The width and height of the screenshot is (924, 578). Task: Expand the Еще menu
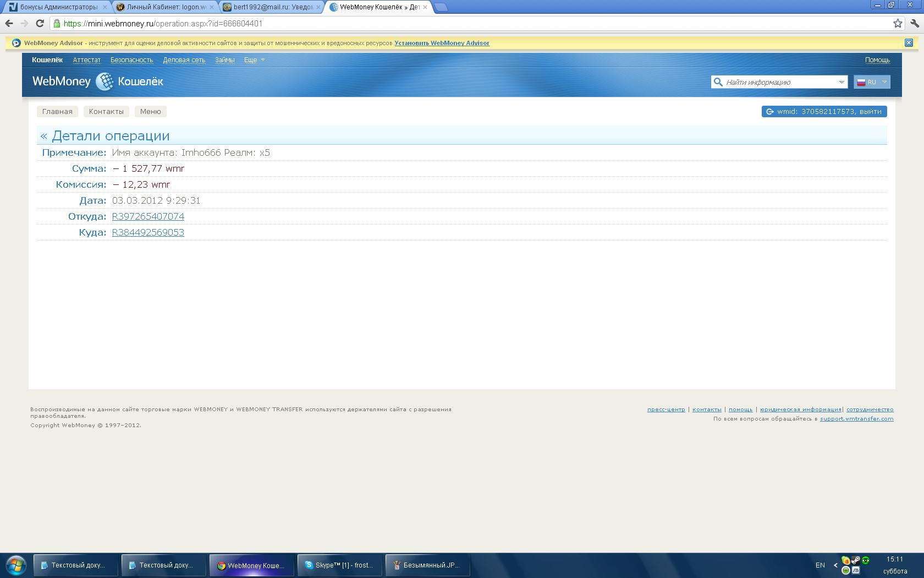pyautogui.click(x=255, y=59)
